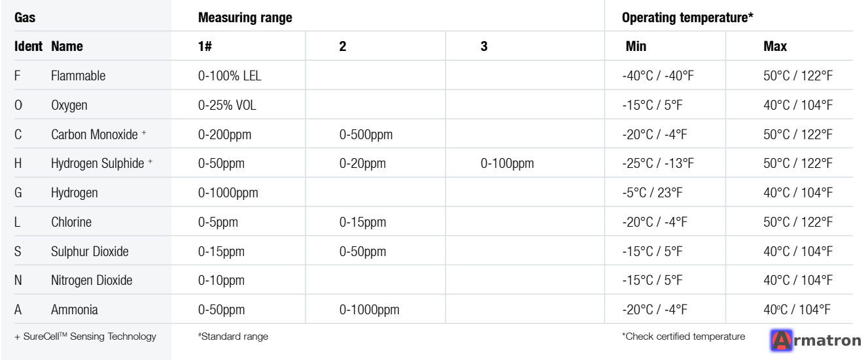
Task: Click the Measuring range column header
Action: click(x=245, y=18)
